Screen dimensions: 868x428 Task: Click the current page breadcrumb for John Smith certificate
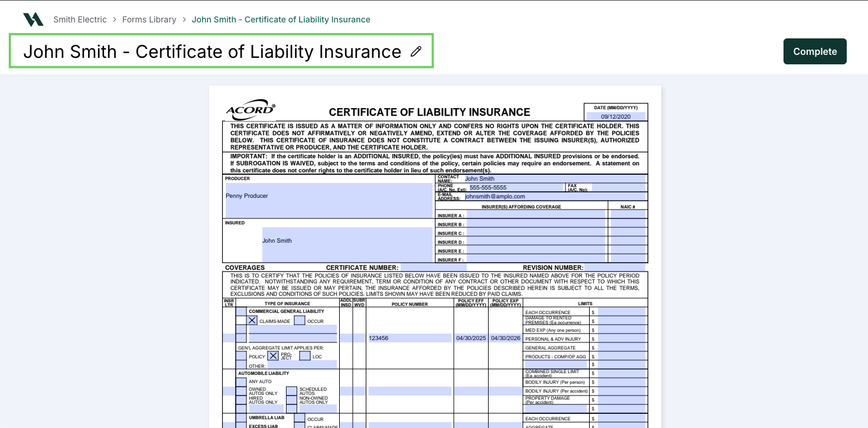(281, 19)
